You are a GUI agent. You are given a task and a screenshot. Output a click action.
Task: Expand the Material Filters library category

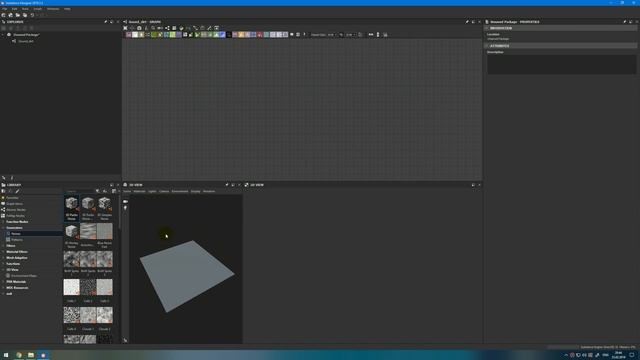pos(3,252)
